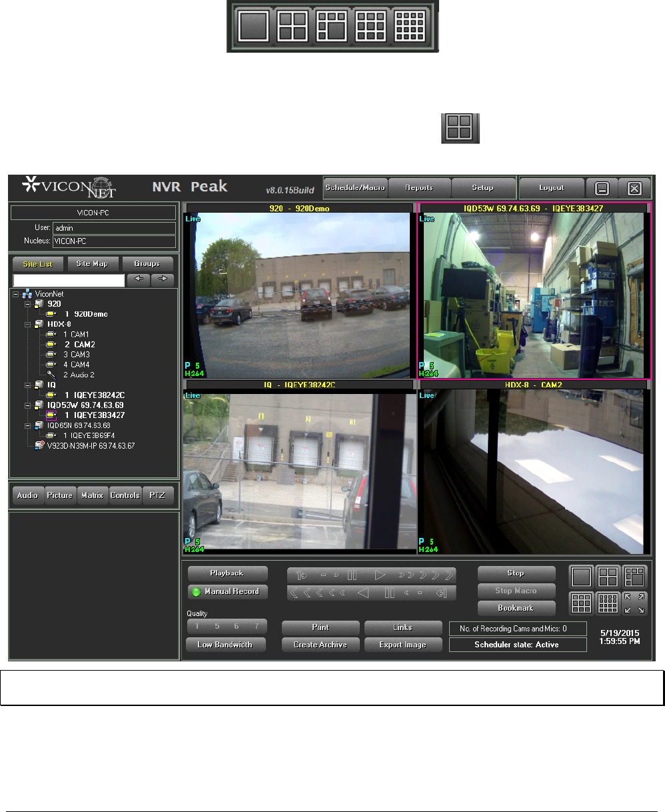Screen dimensions: 665x812
Task: Open the Setup menu
Action: (483, 188)
